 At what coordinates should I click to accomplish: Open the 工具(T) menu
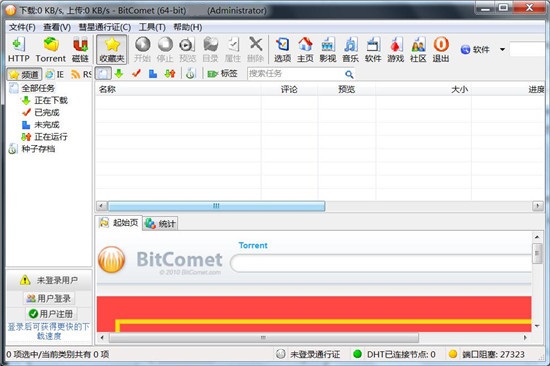coord(152,27)
